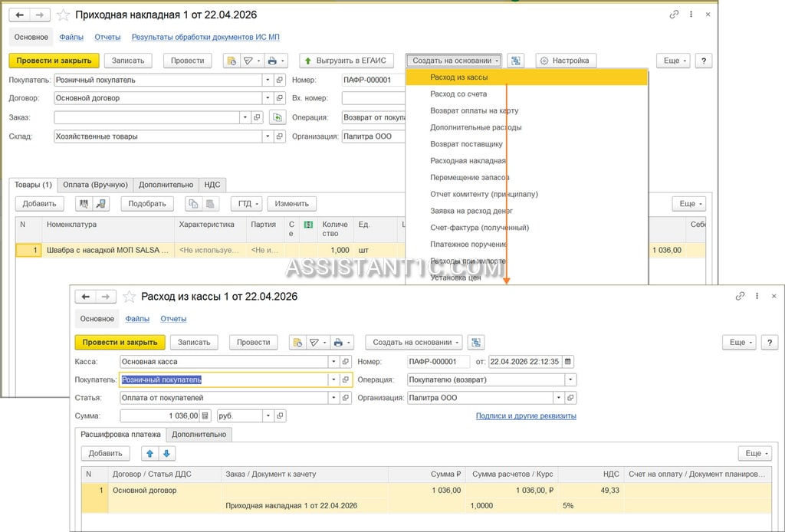785x532 pixels.
Task: Move payment row down with blue arrow
Action: click(166, 453)
